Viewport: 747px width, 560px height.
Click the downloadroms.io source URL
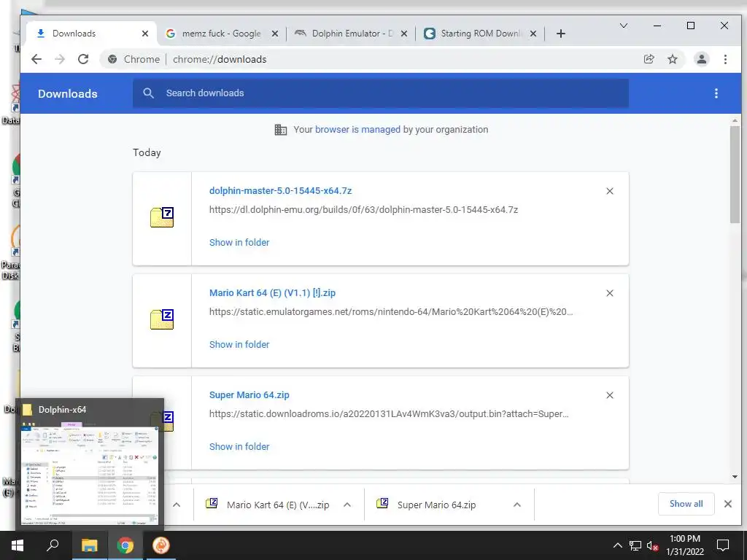pyautogui.click(x=389, y=414)
